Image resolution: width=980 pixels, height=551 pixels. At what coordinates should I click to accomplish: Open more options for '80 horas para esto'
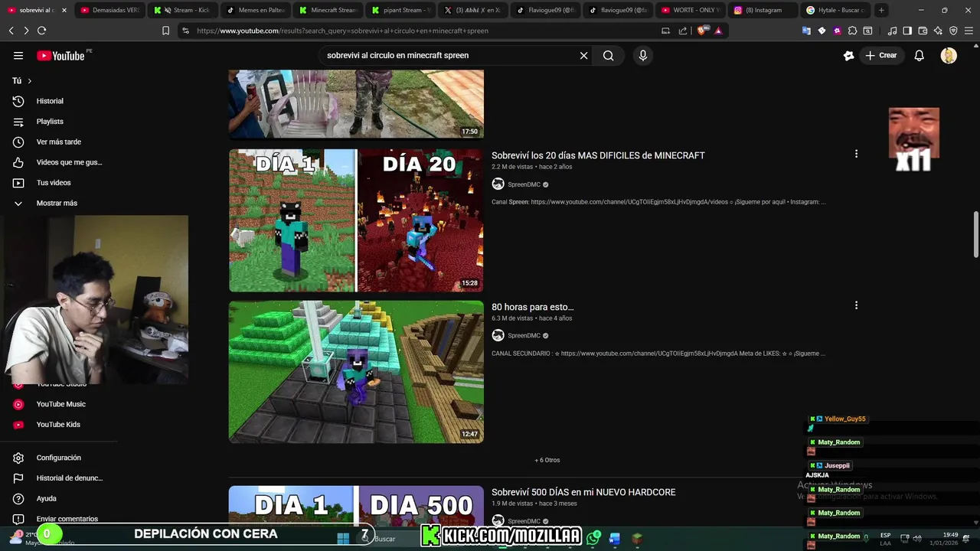pos(856,305)
